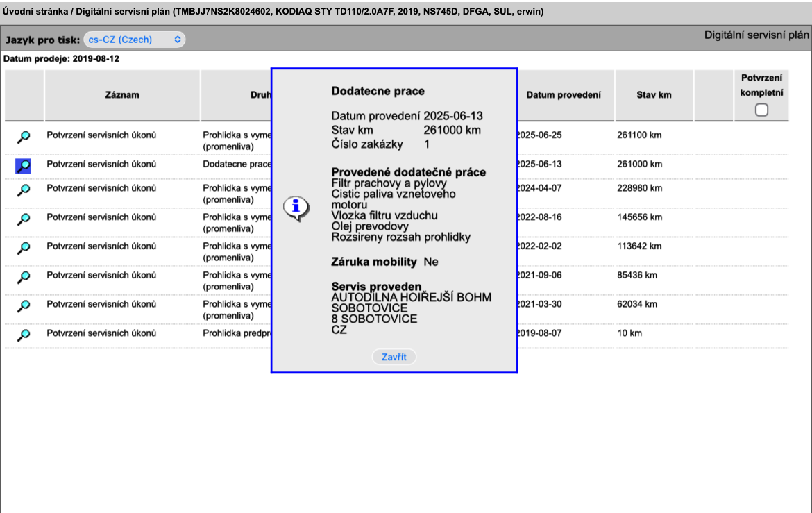Click the info bubble icon in dialog
Viewport: 812px width, 513px height.
coord(296,209)
